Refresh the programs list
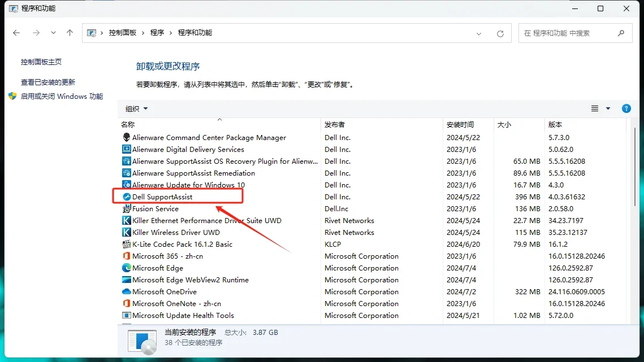This screenshot has width=644, height=362. pos(500,34)
